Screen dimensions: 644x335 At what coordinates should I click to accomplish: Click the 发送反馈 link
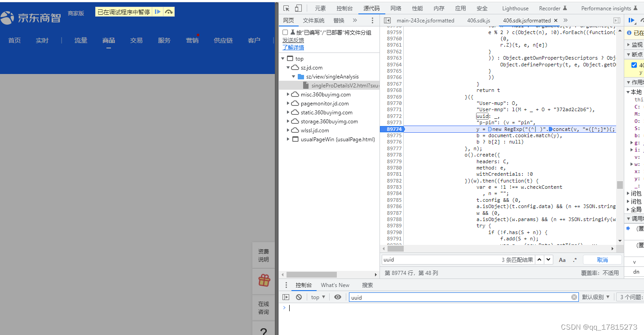(x=293, y=40)
